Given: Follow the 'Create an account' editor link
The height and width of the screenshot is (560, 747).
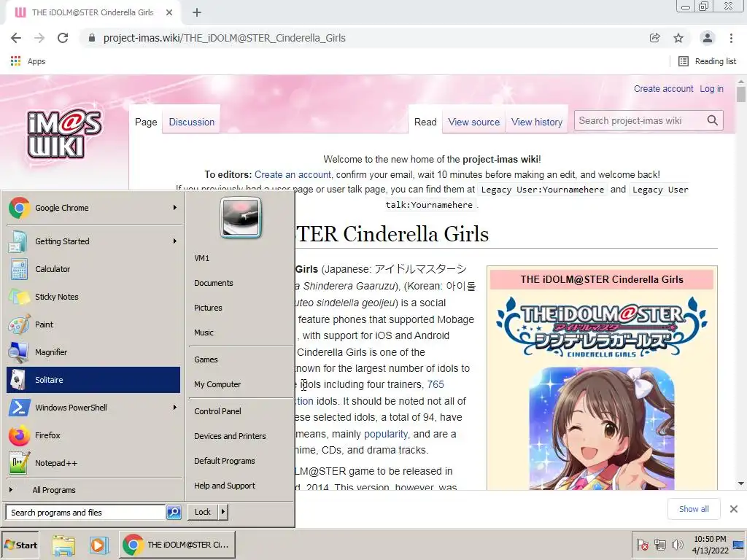Looking at the screenshot, I should [293, 174].
